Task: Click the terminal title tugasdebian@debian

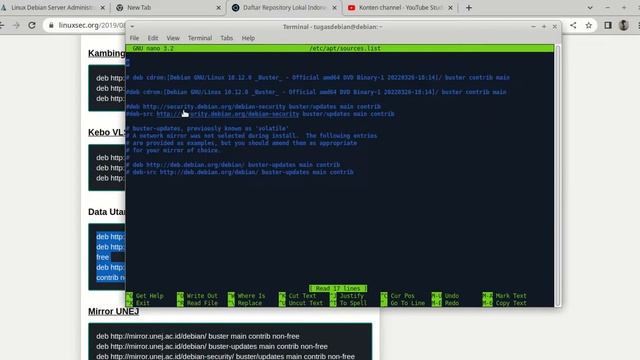Action: click(333, 27)
